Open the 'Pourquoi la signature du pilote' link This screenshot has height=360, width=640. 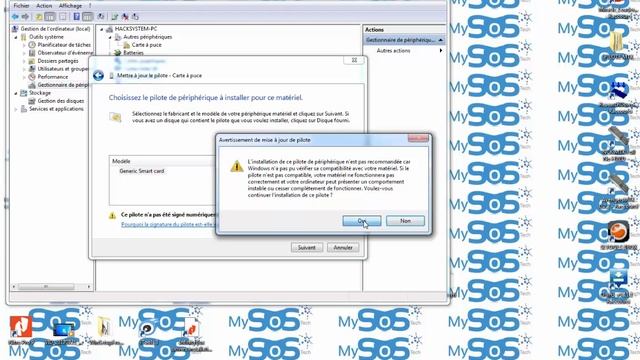[168, 225]
